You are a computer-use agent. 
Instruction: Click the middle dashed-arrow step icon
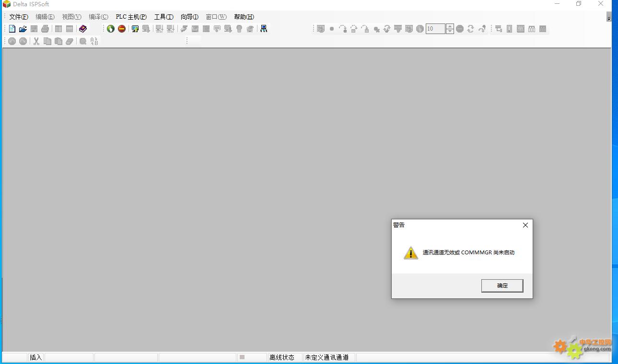(354, 29)
